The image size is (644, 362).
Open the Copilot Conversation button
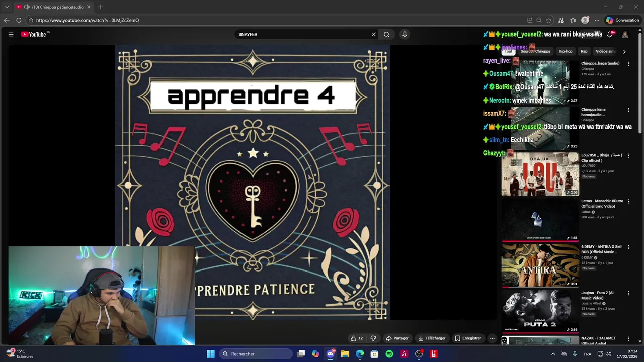[x=622, y=20]
